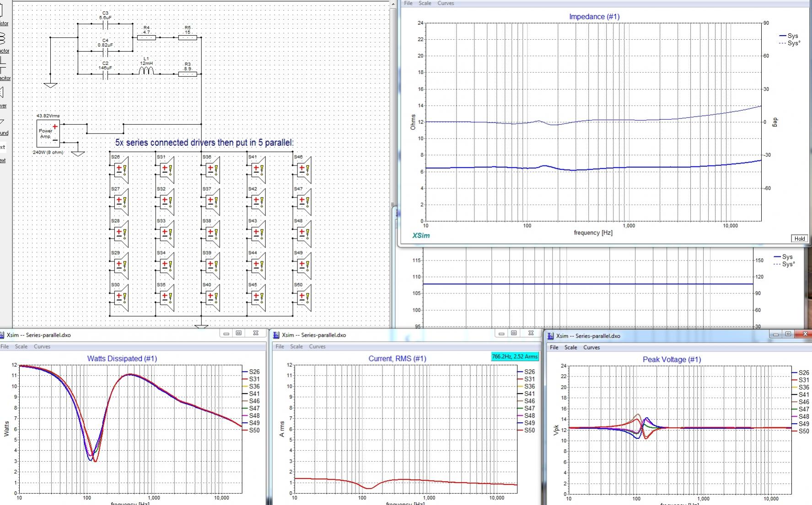Viewport: 812px width, 505px height.
Task: Select driver S50 in the array
Action: click(x=304, y=297)
